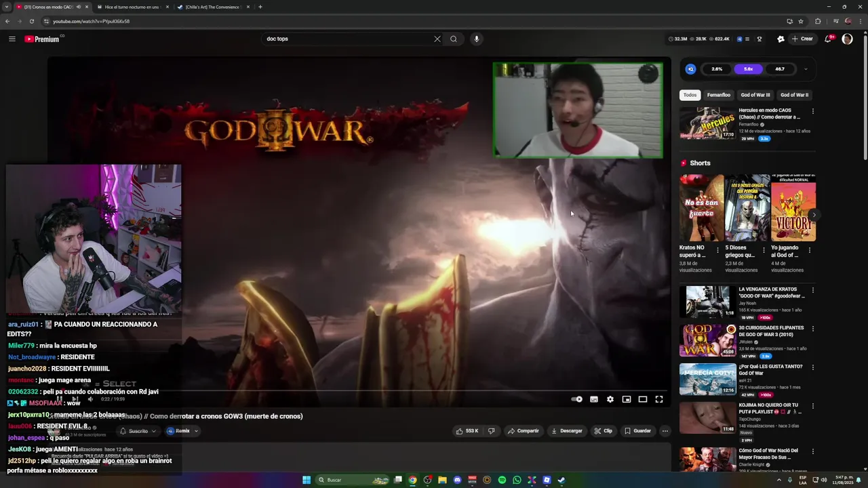This screenshot has height=488, width=868.
Task: Select the purple 5.6x metric pill
Action: (748, 68)
